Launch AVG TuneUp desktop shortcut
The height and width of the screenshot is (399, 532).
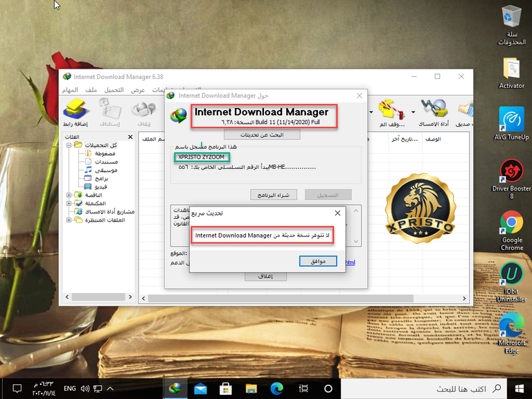coord(511,123)
